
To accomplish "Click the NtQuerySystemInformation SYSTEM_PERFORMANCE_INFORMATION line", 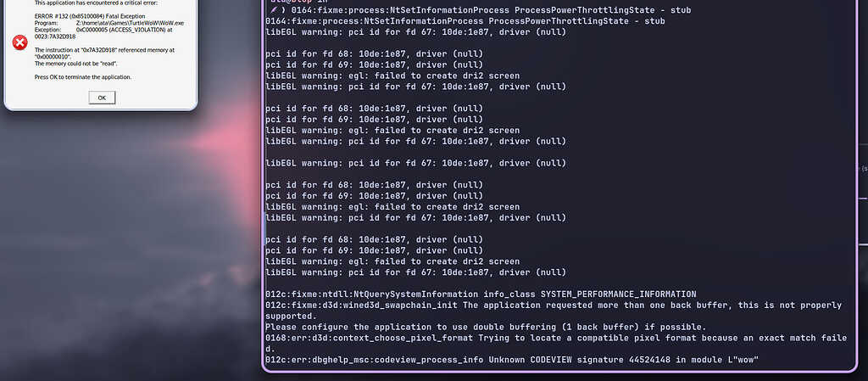I will [481, 294].
